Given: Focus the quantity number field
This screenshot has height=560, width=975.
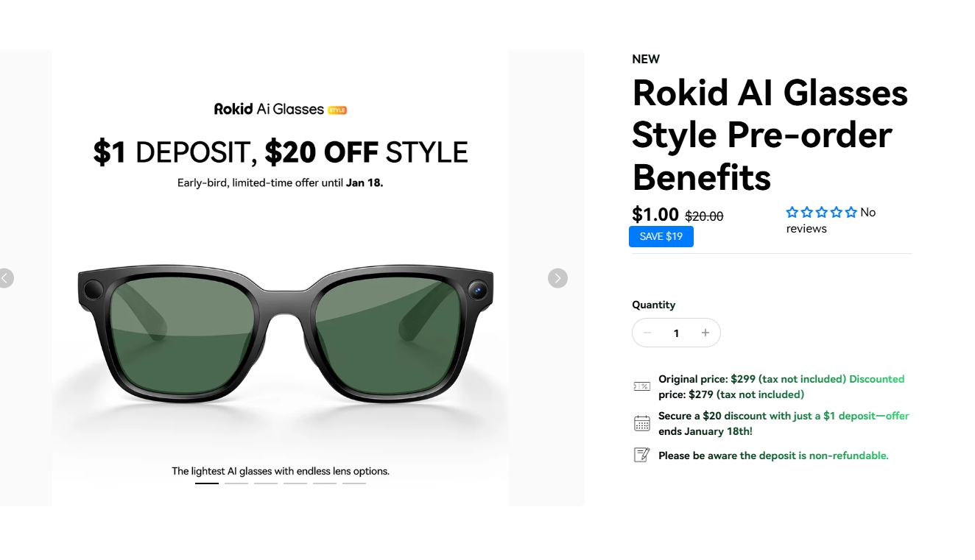Looking at the screenshot, I should click(676, 333).
